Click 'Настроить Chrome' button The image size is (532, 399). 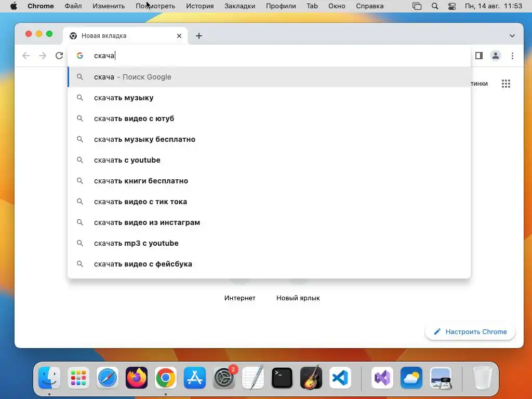[x=470, y=332]
